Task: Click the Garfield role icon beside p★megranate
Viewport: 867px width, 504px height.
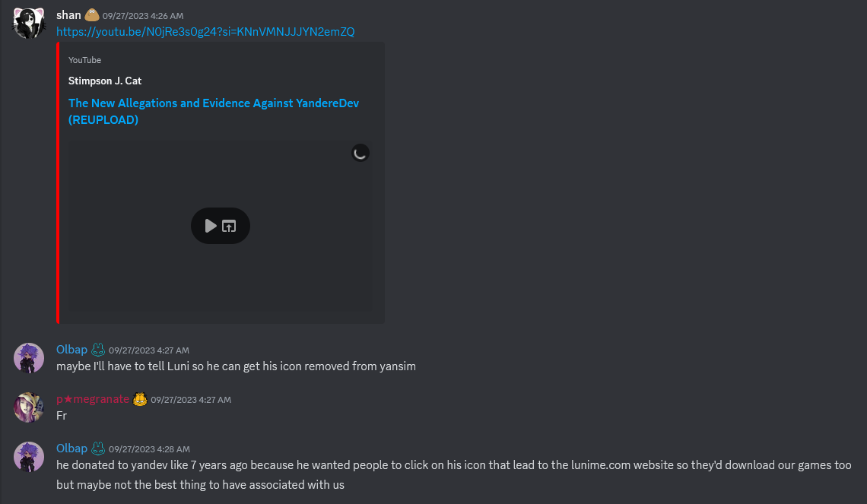Action: click(140, 399)
